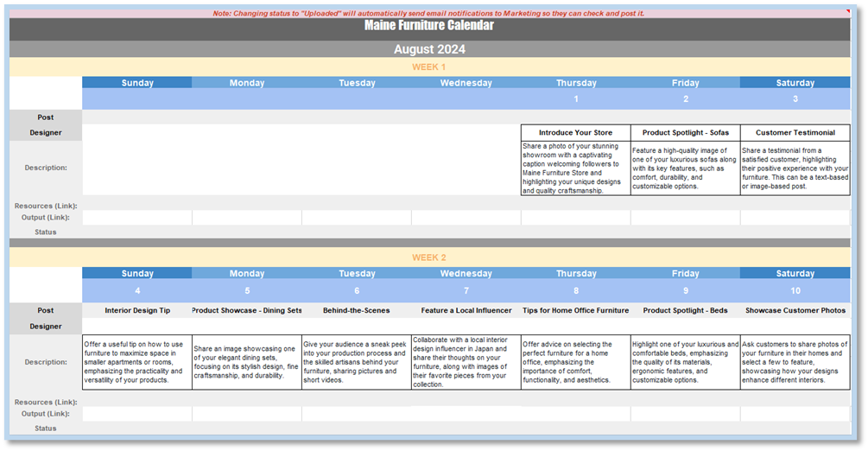The height and width of the screenshot is (451, 868).
Task: Click the WEEK 2 banner
Action: coord(429,257)
